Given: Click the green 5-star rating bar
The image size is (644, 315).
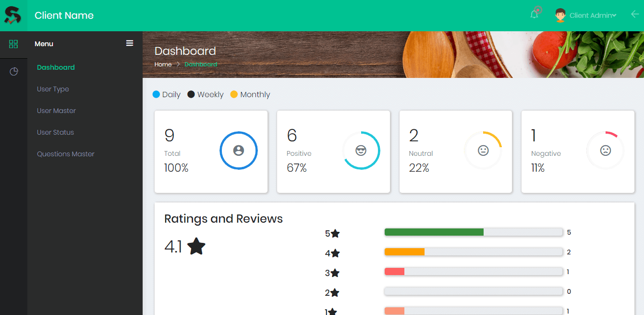Looking at the screenshot, I should tap(434, 232).
